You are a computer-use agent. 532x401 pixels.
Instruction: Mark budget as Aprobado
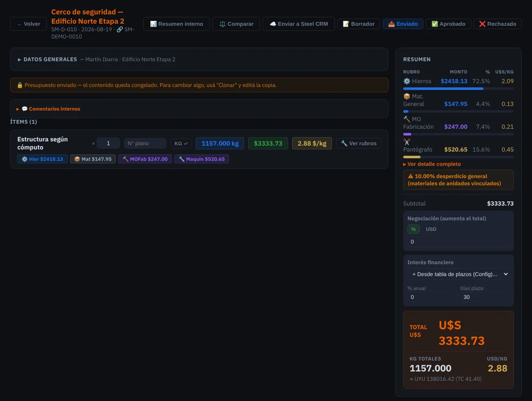[448, 24]
